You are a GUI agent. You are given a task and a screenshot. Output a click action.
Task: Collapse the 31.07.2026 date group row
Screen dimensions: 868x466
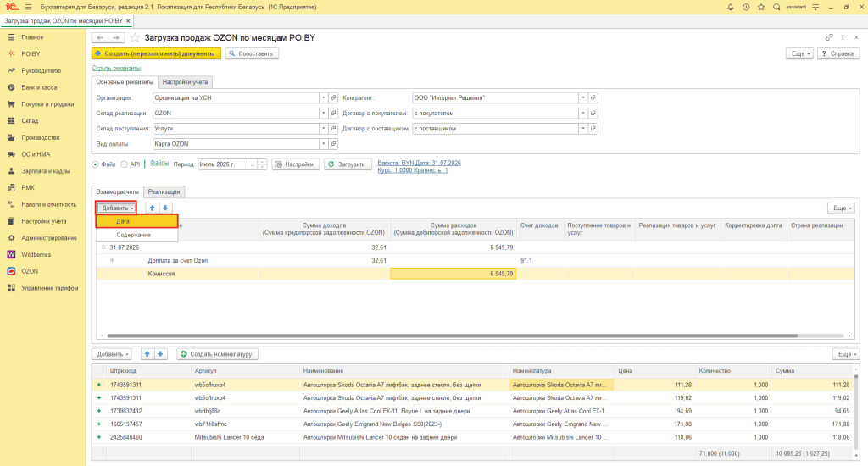103,247
